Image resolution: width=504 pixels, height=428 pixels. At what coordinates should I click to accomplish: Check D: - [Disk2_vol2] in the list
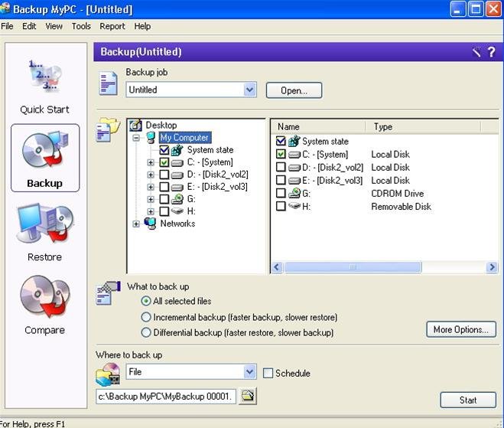tap(281, 168)
